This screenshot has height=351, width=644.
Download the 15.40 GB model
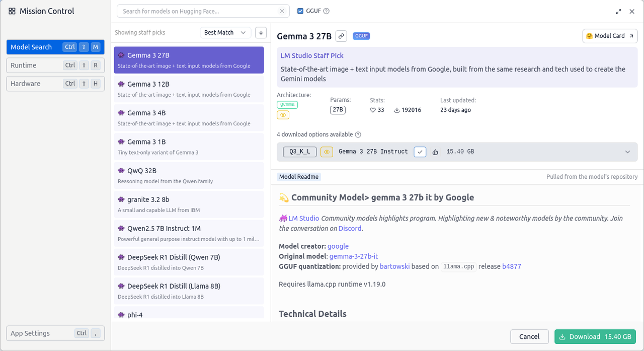pos(595,336)
